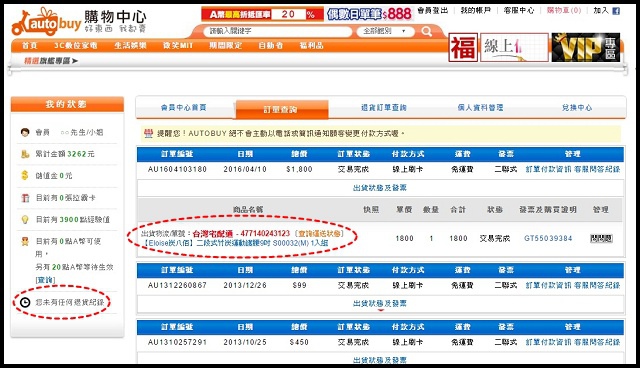The image size is (640, 368).
Task: Open 我的帳戶 link
Action: click(x=476, y=11)
